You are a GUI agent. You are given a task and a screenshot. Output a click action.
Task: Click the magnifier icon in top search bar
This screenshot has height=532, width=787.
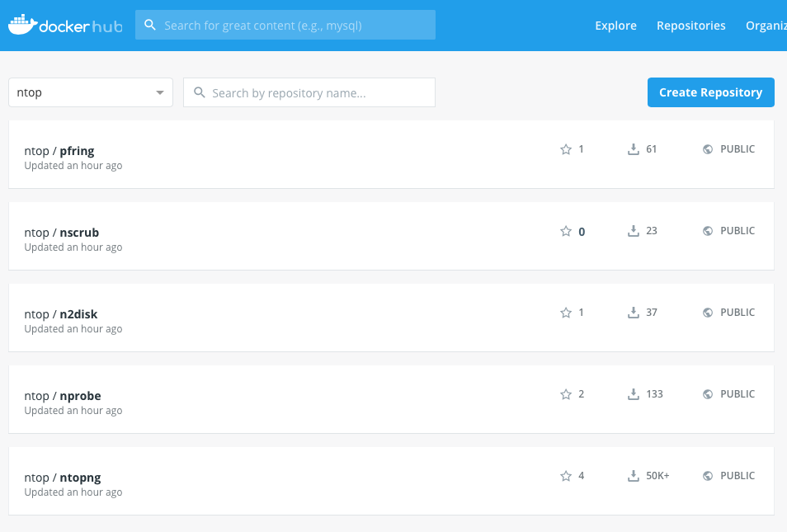pos(149,25)
